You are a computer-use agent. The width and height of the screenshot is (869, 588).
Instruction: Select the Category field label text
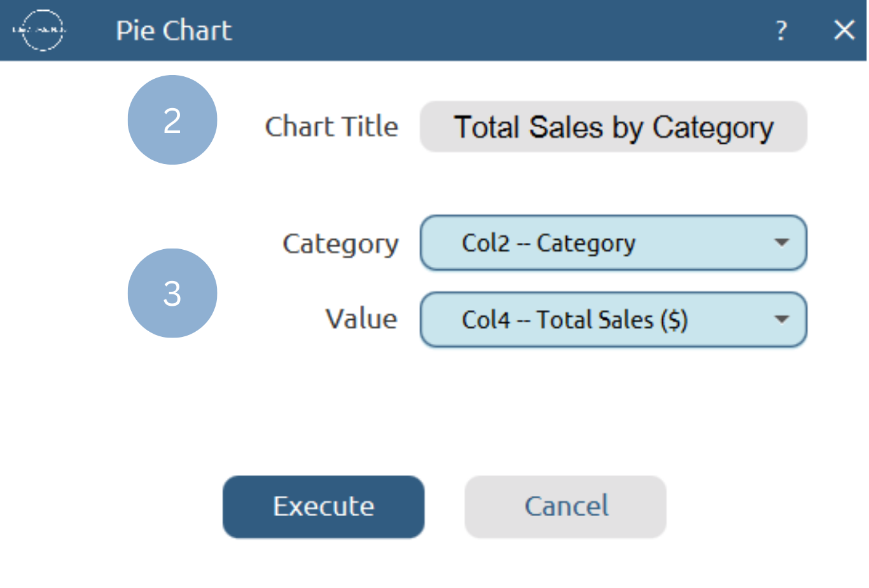341,243
